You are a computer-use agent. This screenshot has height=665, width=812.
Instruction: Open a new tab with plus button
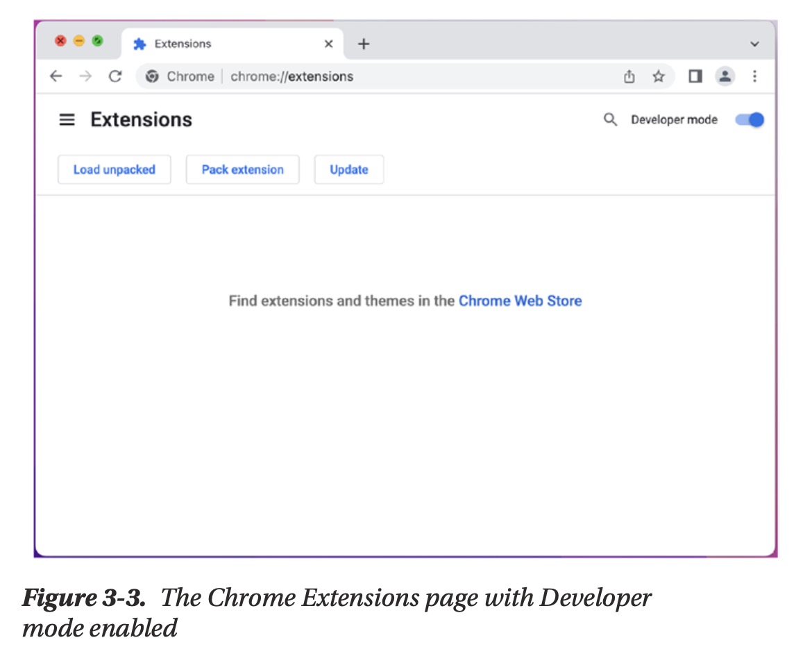click(364, 44)
